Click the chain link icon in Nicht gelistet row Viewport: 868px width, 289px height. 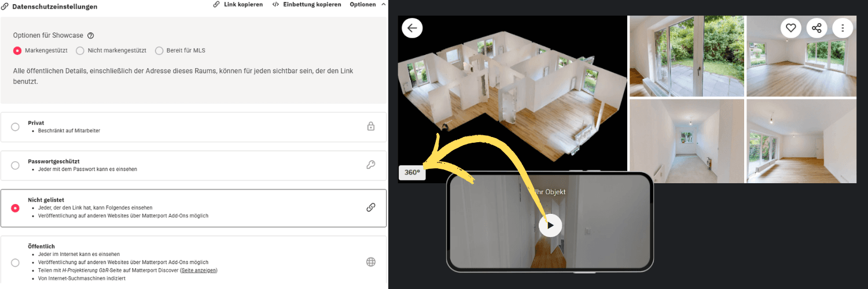371,208
